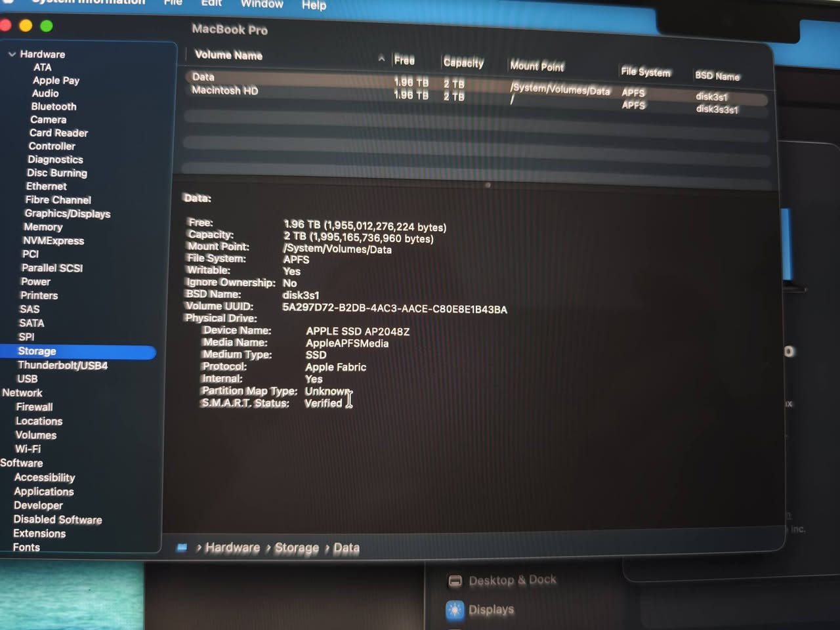The height and width of the screenshot is (630, 840).
Task: Open Developer under Software
Action: [38, 505]
